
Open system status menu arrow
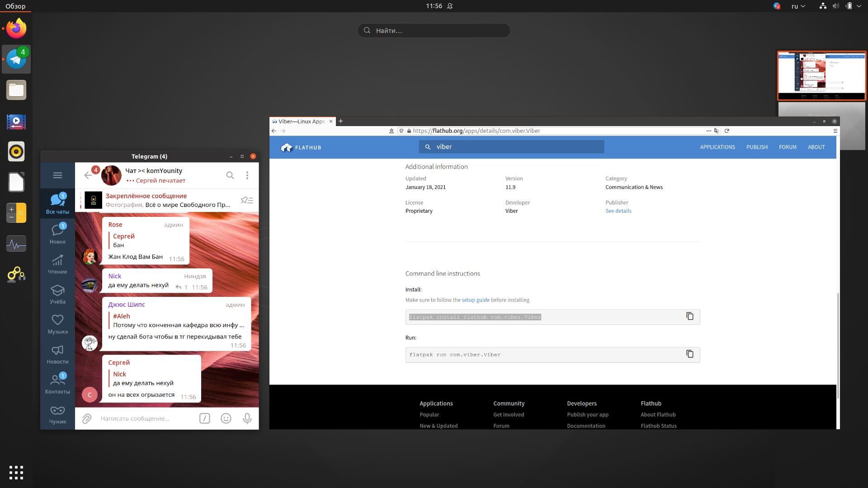[x=859, y=6]
